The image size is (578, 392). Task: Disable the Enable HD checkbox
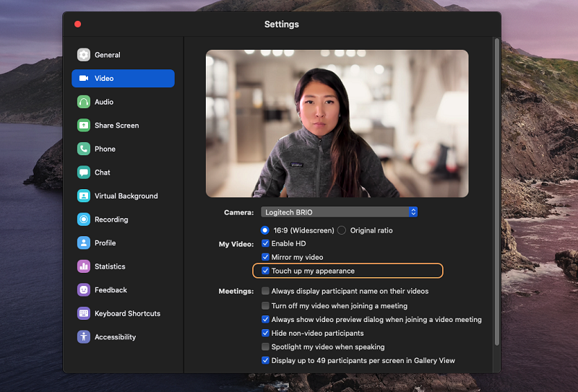pos(265,244)
